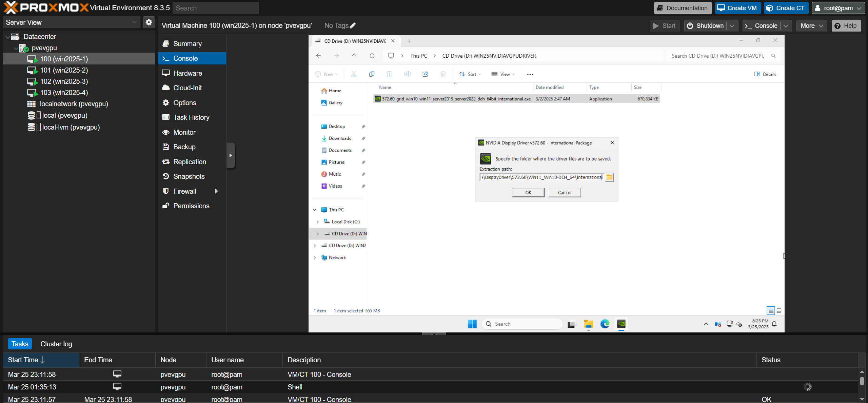868x403 pixels.
Task: Expand Local Disk (C:) in Explorer tree
Action: pyautogui.click(x=318, y=222)
